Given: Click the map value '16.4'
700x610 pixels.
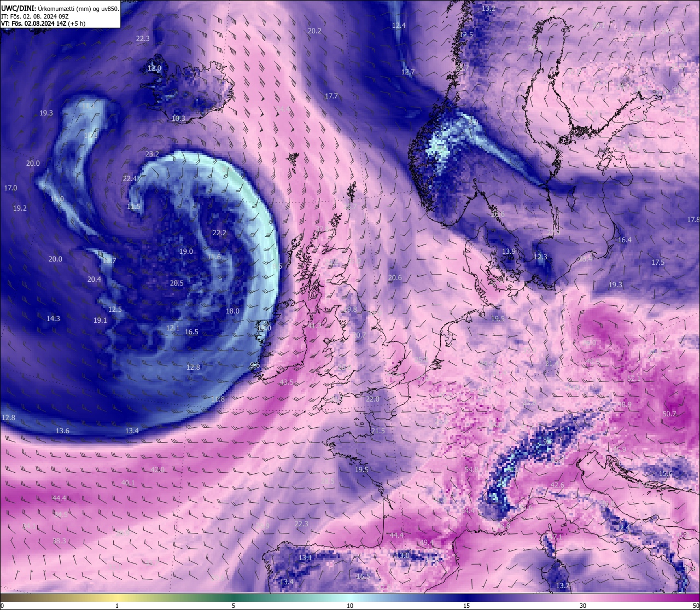Looking at the screenshot, I should coord(625,240).
